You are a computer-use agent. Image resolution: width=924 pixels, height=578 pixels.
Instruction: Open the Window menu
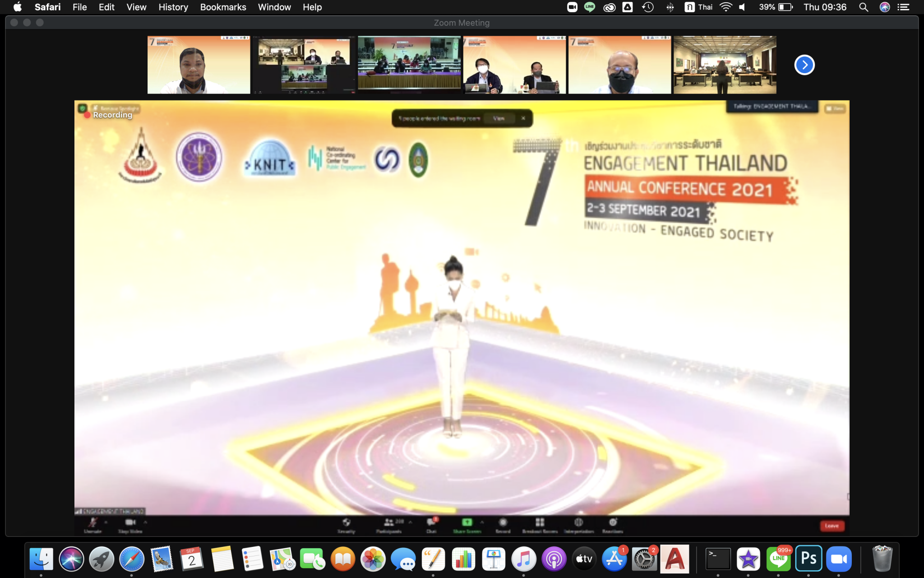click(274, 7)
